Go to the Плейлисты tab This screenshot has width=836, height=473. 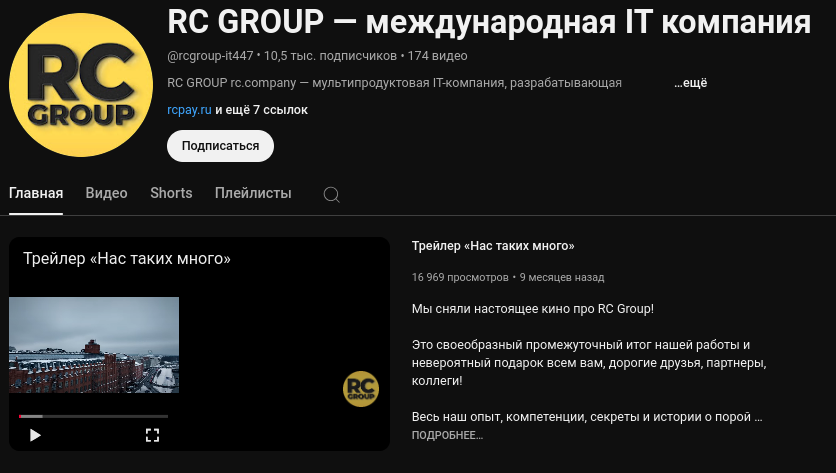coord(253,193)
